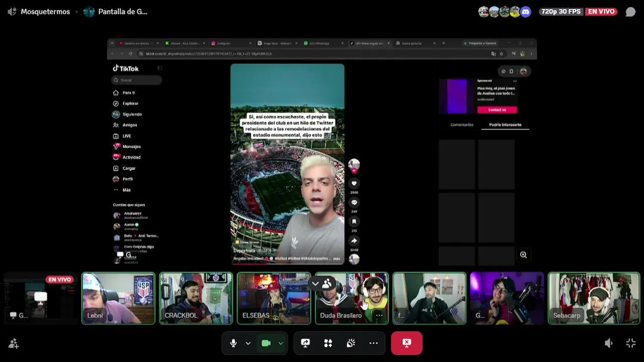
Task: Select the EN VIVO stream preview tile
Action: point(40,298)
